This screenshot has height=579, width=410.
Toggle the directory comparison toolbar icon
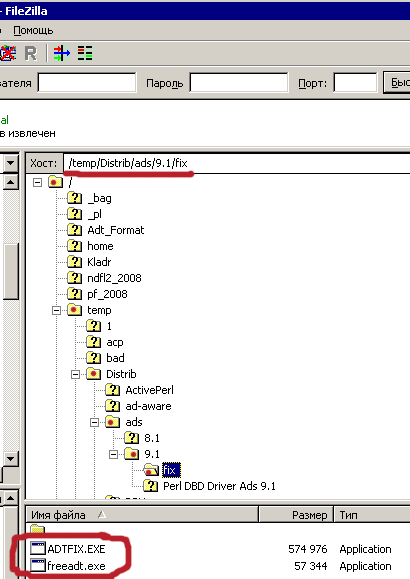(85, 53)
